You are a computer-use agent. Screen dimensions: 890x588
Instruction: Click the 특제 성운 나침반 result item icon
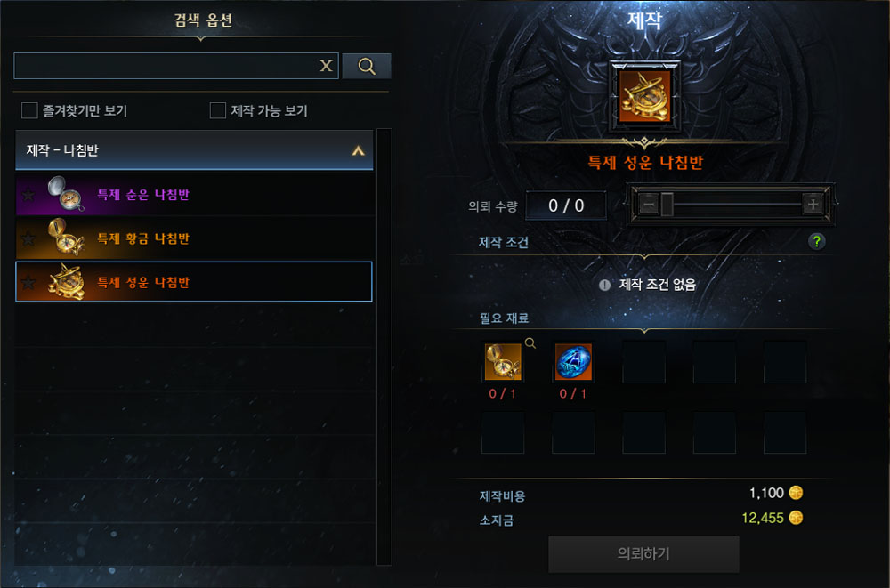pos(644,96)
